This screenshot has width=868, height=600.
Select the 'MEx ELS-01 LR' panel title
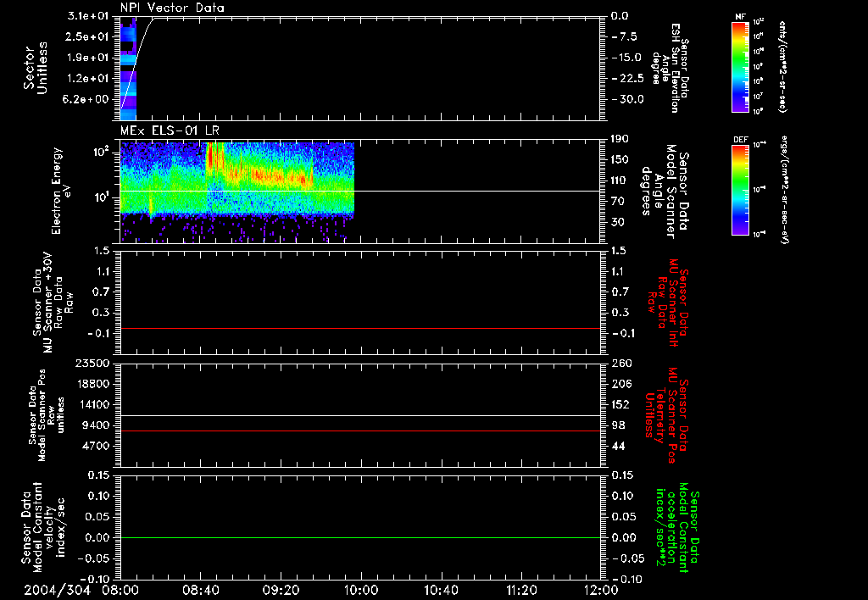(170, 131)
